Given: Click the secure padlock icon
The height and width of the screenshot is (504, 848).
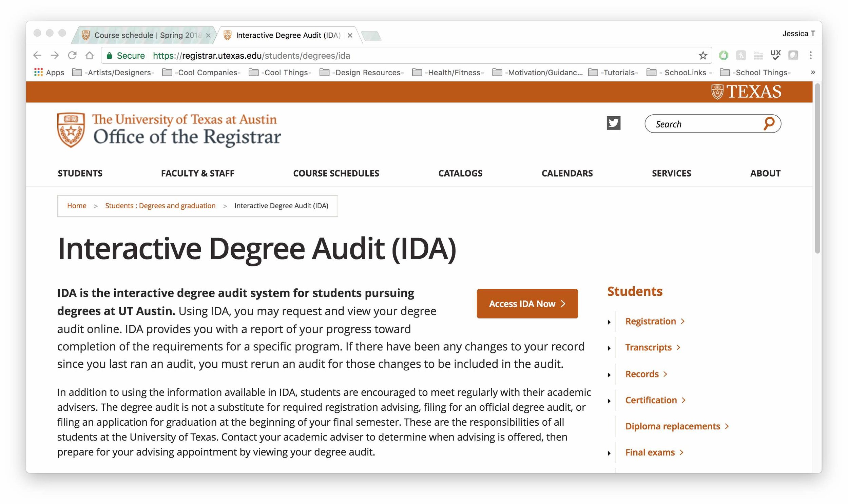Looking at the screenshot, I should click(109, 55).
